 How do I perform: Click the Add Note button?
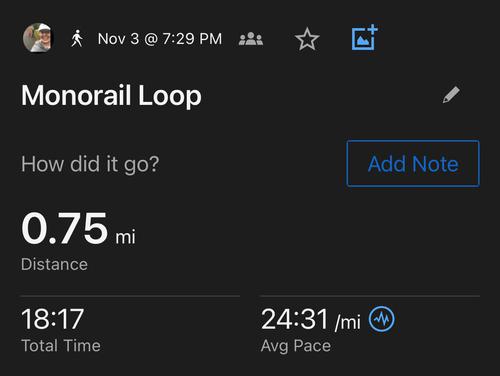(x=413, y=164)
